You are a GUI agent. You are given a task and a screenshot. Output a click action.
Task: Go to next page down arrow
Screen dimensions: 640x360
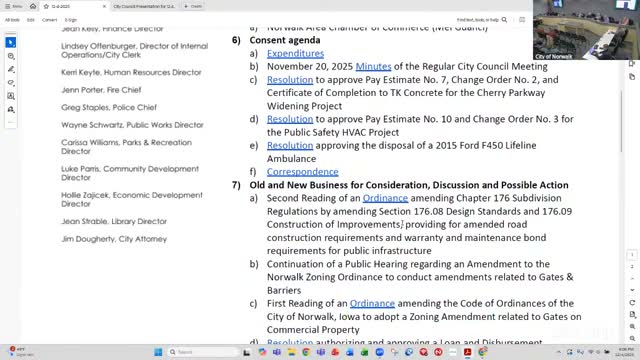coord(632,290)
